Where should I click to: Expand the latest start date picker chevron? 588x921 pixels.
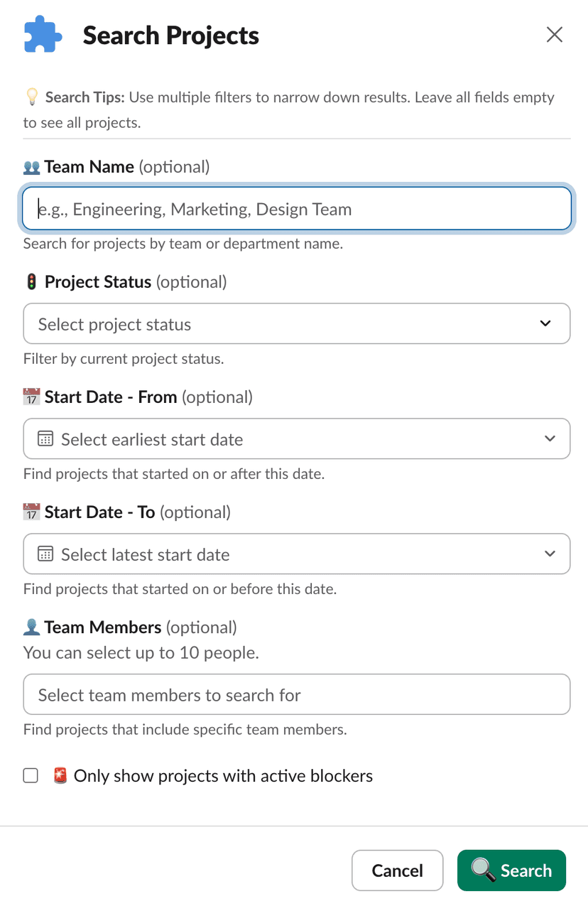550,554
